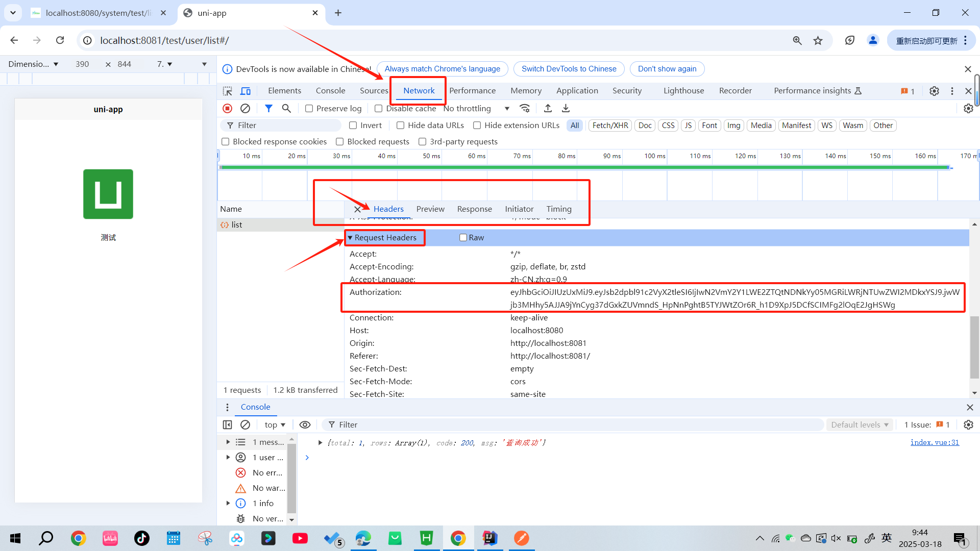
Task: Open DevTools settings gear icon
Action: pos(934,91)
